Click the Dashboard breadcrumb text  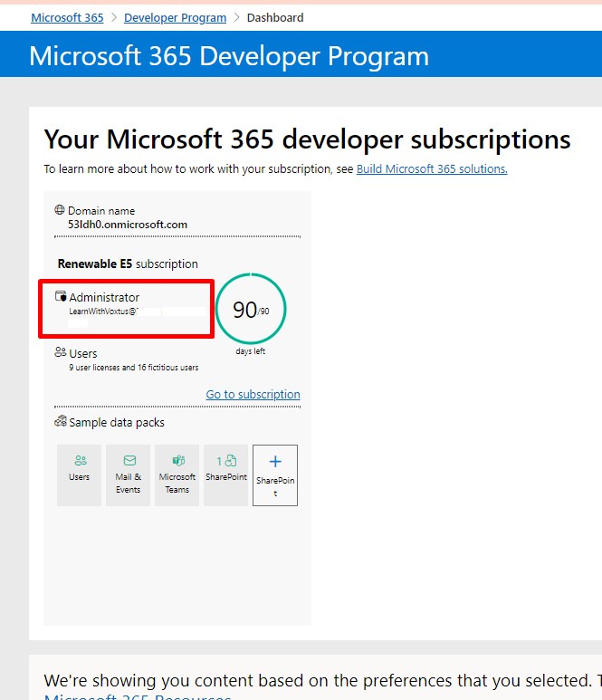pos(275,18)
